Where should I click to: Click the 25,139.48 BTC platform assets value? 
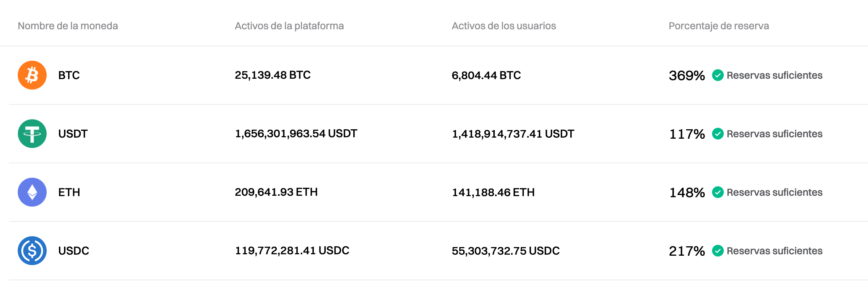[273, 75]
